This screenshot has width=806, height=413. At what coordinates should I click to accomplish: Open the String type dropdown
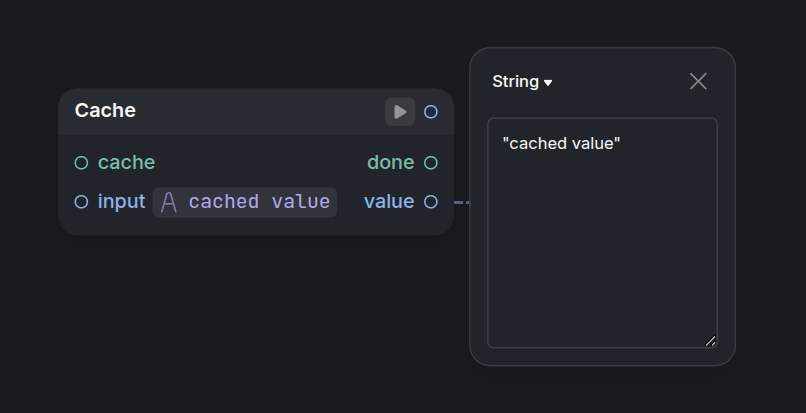[x=522, y=81]
